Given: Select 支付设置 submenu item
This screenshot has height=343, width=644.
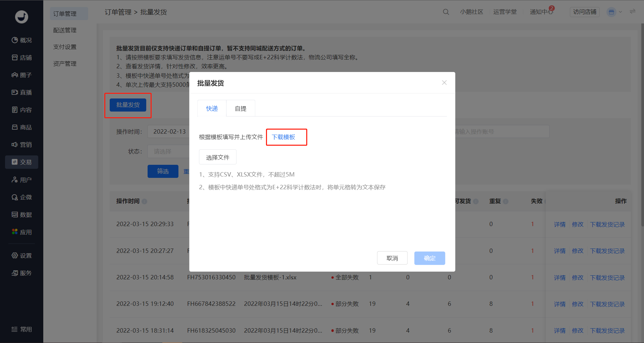Looking at the screenshot, I should click(65, 47).
